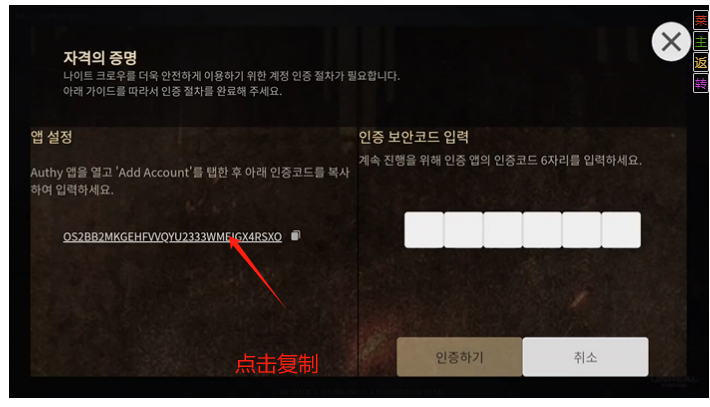Focus the third security code digit box
This screenshot has height=407, width=710.
(x=503, y=230)
